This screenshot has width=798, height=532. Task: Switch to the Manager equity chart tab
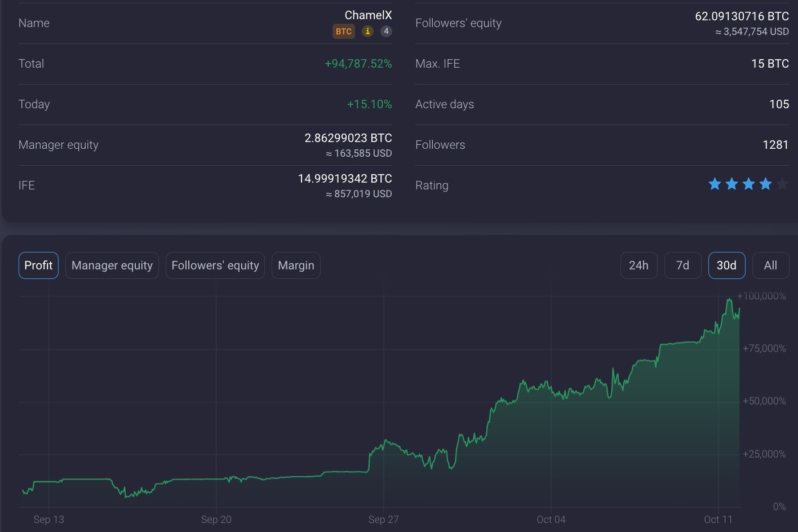click(x=112, y=265)
